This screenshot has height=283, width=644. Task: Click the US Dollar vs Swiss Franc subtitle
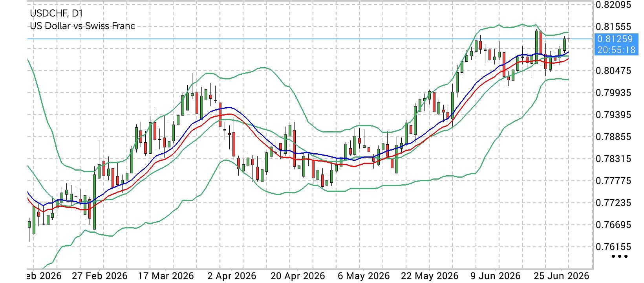(82, 26)
